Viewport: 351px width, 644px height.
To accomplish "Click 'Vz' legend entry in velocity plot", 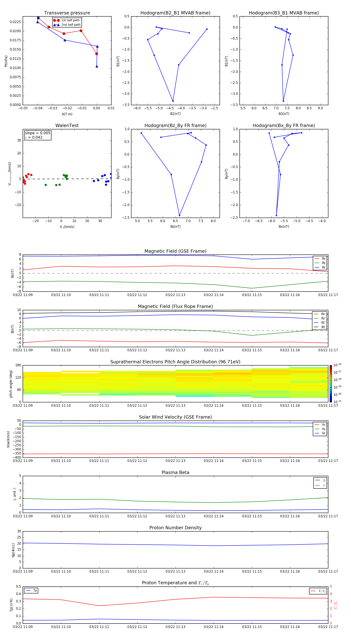I will pos(320,433).
